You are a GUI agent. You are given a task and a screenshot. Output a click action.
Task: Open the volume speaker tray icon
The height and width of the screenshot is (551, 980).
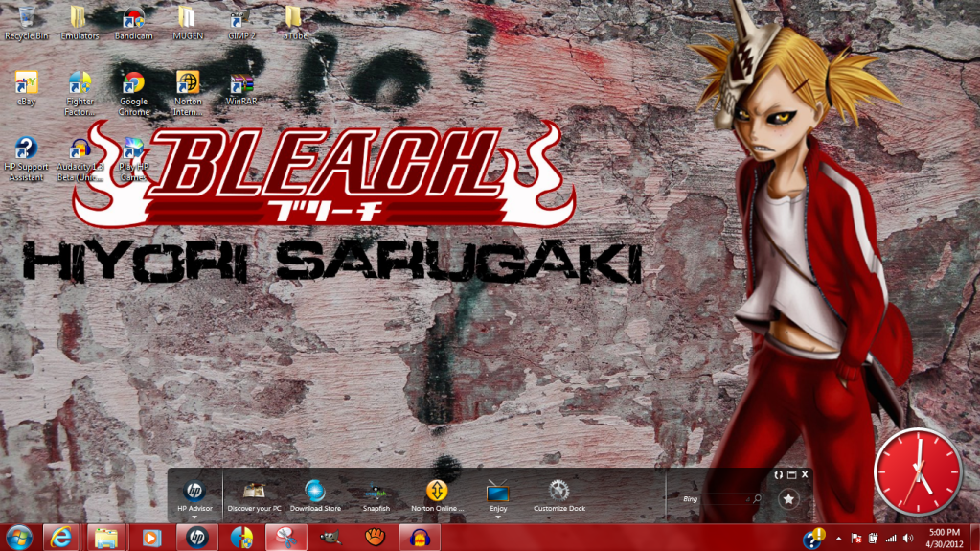908,539
